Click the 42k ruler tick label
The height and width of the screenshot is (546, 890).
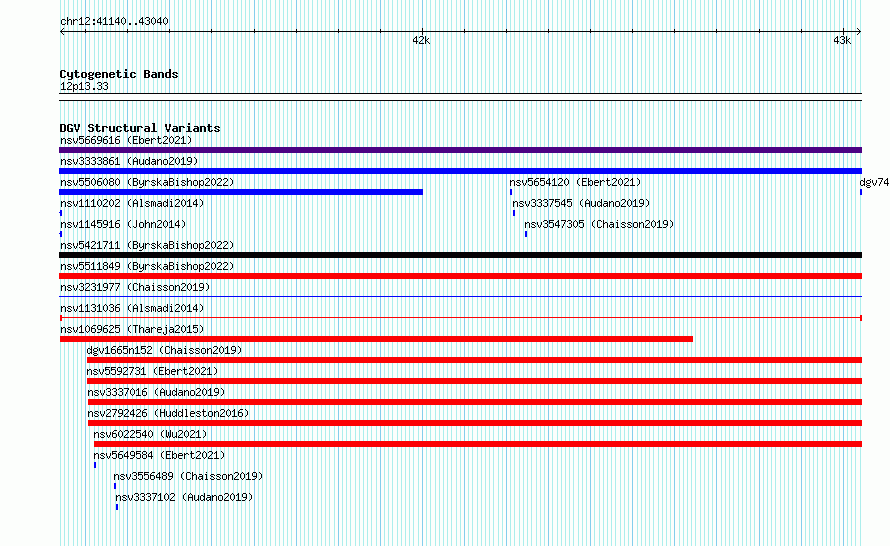[x=421, y=40]
